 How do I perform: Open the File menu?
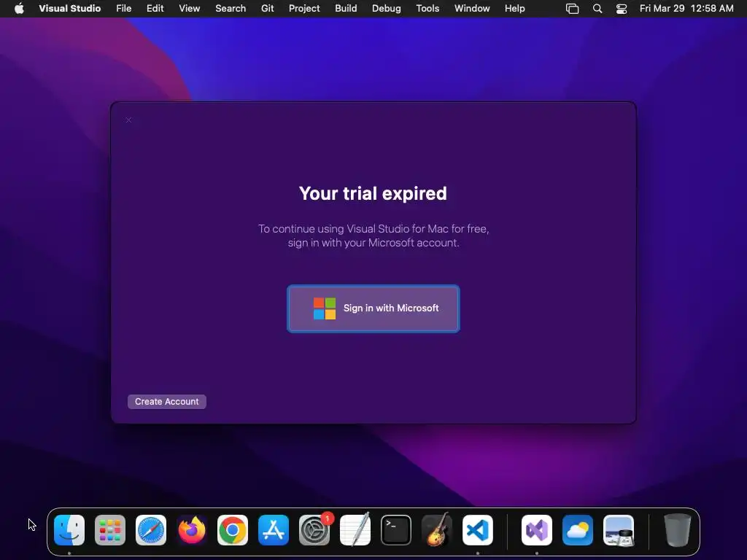[x=124, y=9]
